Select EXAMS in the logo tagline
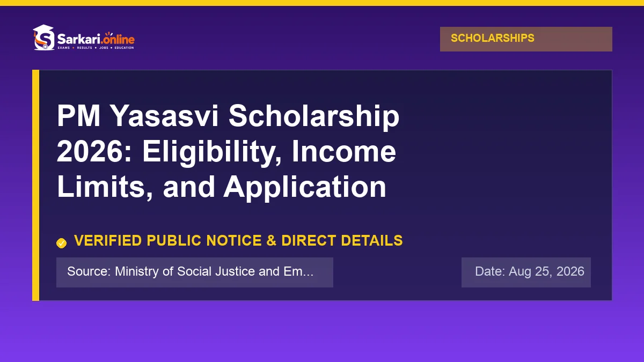This screenshot has width=644, height=362. 63,48
